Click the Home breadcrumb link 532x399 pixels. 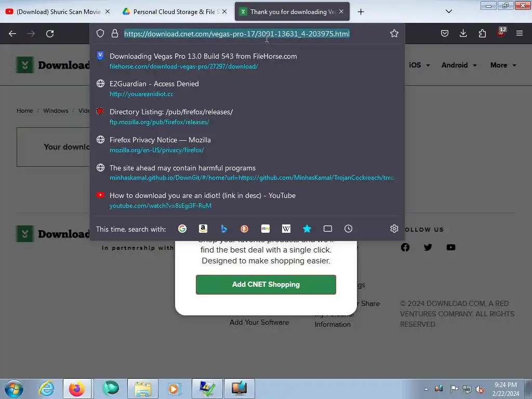[25, 111]
